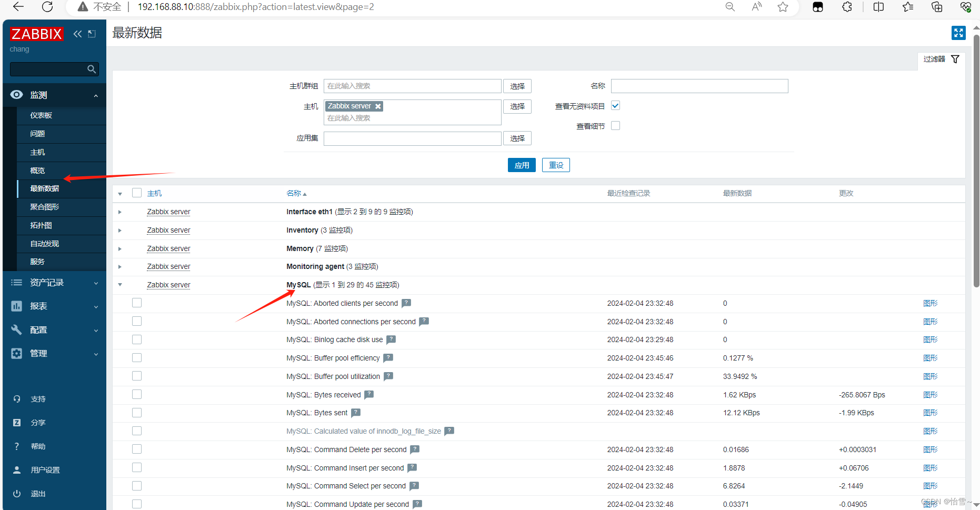Open the Hosts menu item
The height and width of the screenshot is (510, 980).
[62, 152]
